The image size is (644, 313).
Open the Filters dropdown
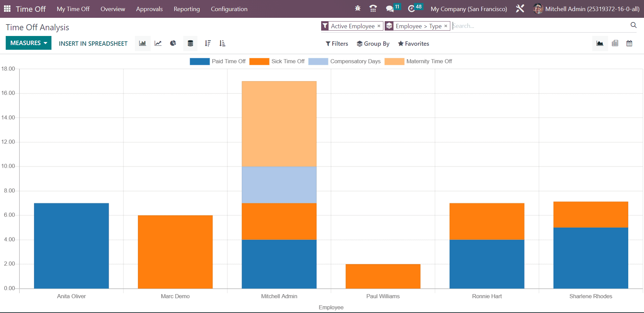click(337, 44)
